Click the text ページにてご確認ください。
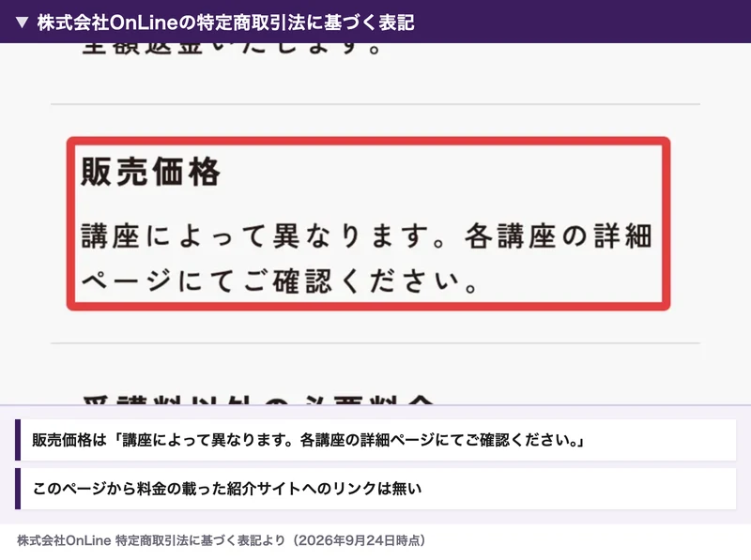Image resolution: width=751 pixels, height=560 pixels. click(x=279, y=280)
